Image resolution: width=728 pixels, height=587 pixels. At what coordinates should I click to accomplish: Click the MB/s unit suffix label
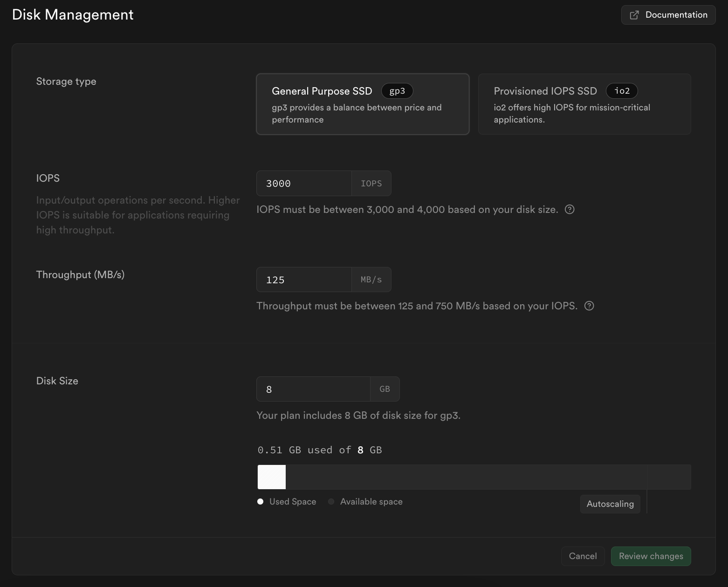tap(371, 280)
